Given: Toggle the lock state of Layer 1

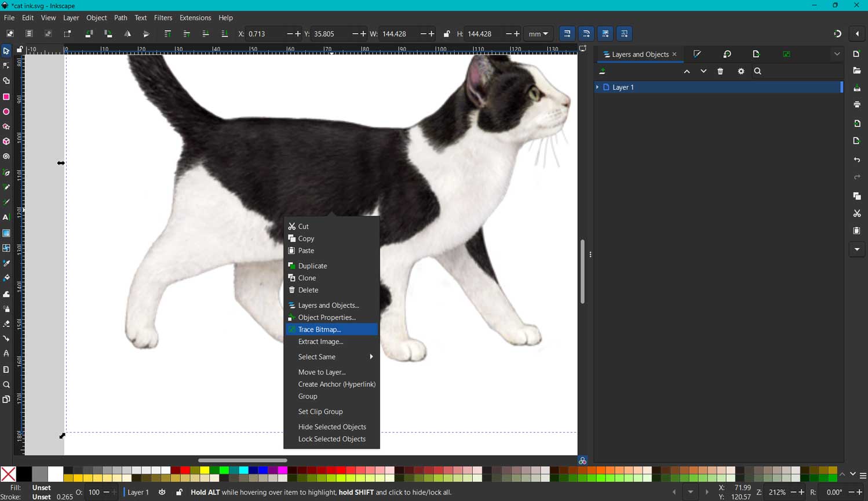Looking at the screenshot, I should tap(179, 492).
